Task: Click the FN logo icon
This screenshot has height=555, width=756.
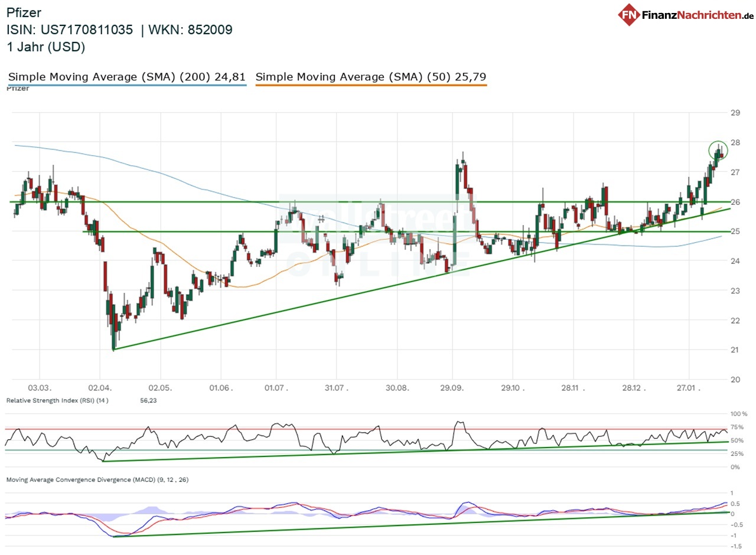Action: (x=628, y=14)
